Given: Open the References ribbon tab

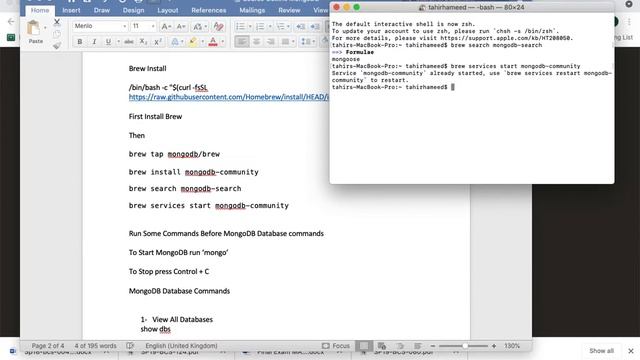Looking at the screenshot, I should click(x=209, y=10).
